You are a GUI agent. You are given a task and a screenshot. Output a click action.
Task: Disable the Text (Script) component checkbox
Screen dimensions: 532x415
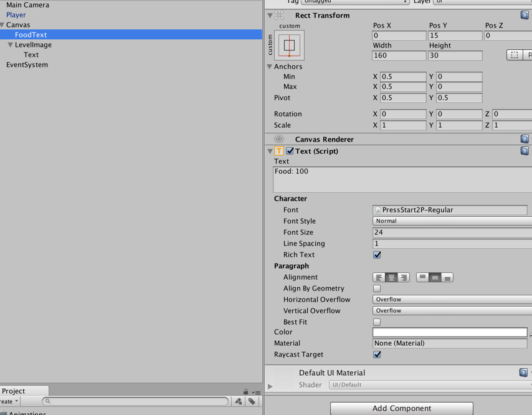tap(290, 151)
